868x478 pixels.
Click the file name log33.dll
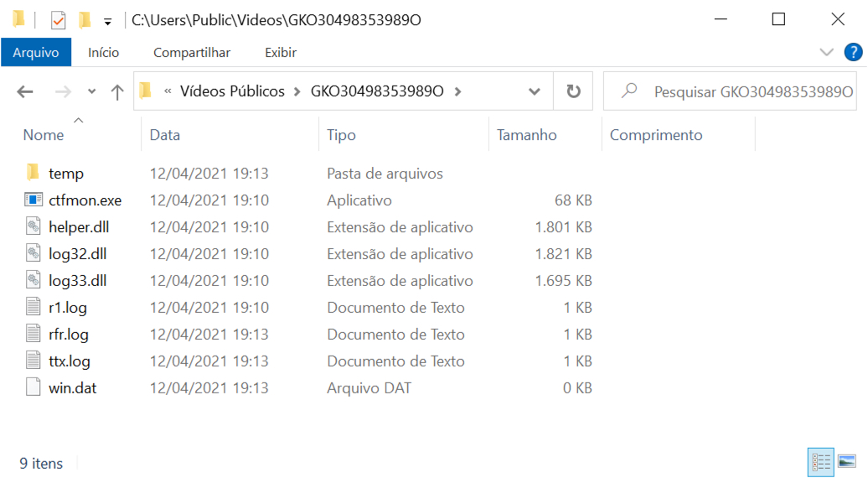77,280
